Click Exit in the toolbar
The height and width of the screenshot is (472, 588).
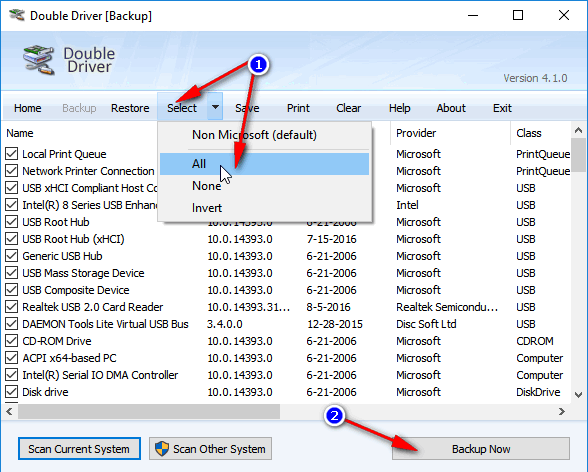(x=502, y=108)
